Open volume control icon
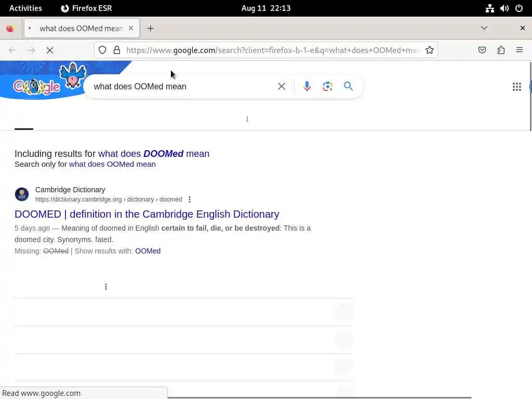Viewport: 532px width, 399px height. coord(504,8)
